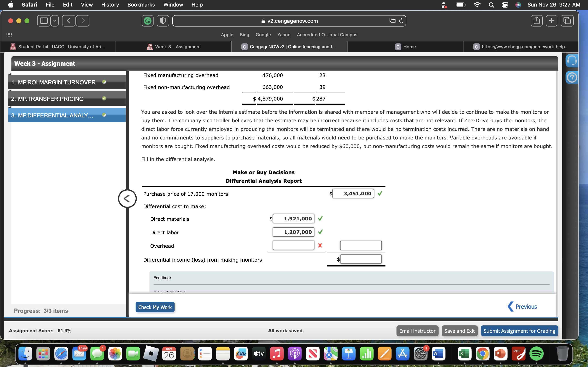Click Submit Assignment for Grading
The image size is (588, 367).
click(x=519, y=331)
